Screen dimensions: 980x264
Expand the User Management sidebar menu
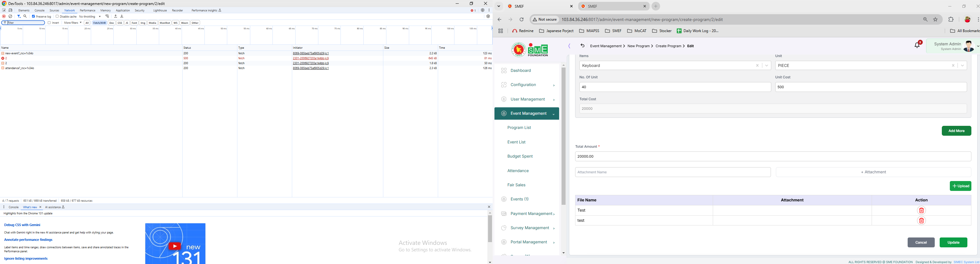pos(527,99)
